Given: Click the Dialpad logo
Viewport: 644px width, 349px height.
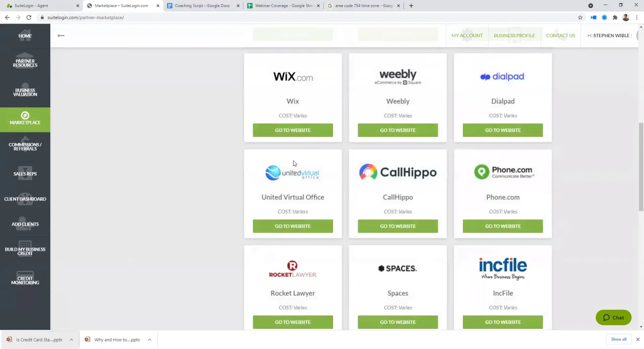Looking at the screenshot, I should (x=503, y=77).
